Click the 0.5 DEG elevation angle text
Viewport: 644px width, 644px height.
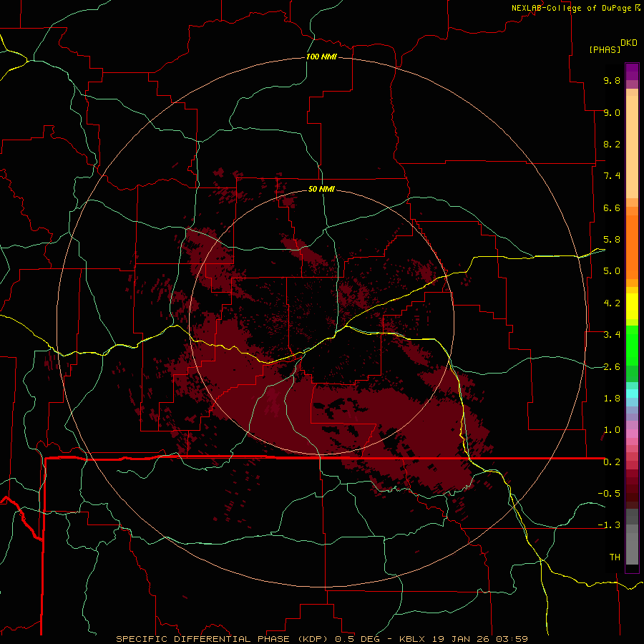[359, 639]
